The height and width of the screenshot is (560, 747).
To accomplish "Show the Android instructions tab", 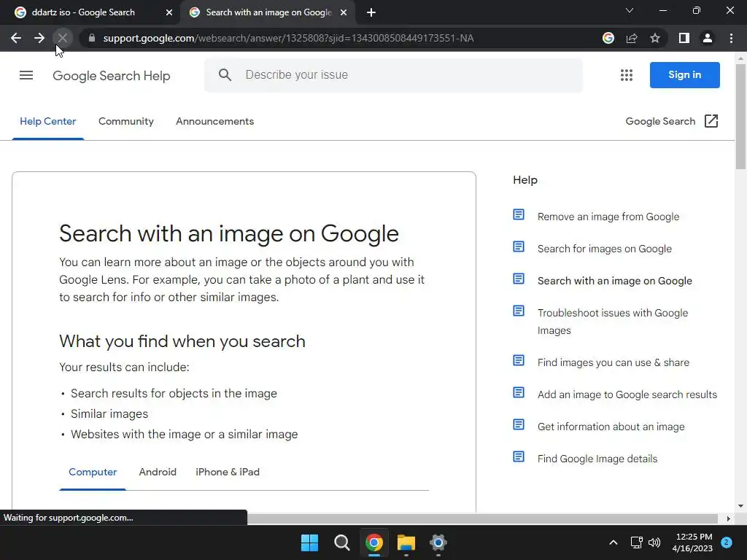I will click(158, 472).
